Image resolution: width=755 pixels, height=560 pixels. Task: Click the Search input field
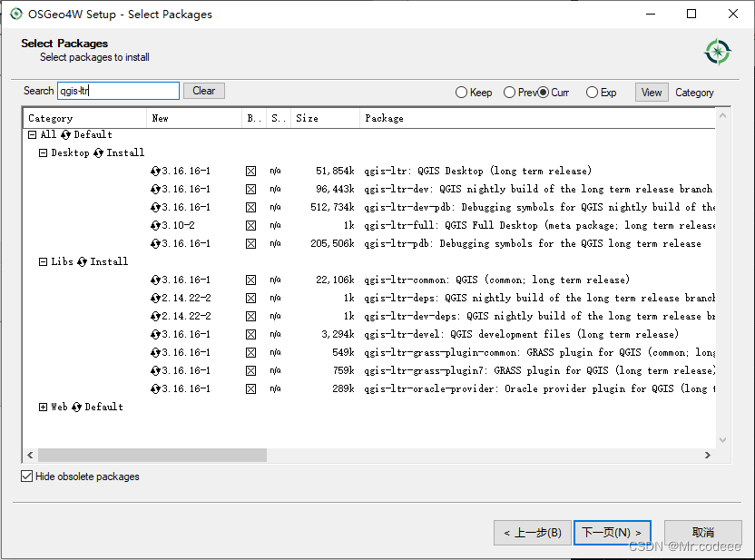119,91
